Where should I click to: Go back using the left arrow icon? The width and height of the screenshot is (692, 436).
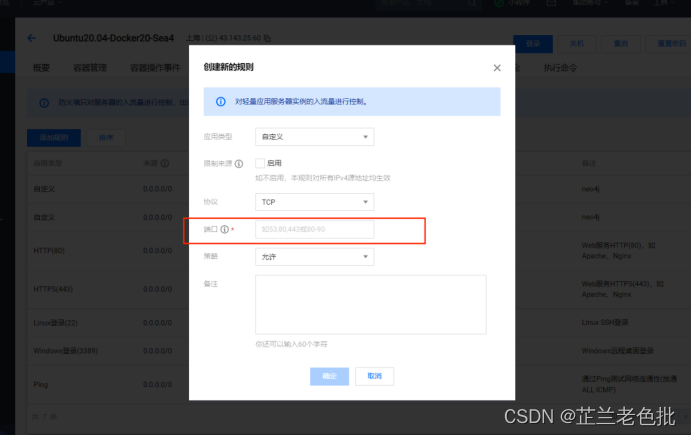coord(31,38)
